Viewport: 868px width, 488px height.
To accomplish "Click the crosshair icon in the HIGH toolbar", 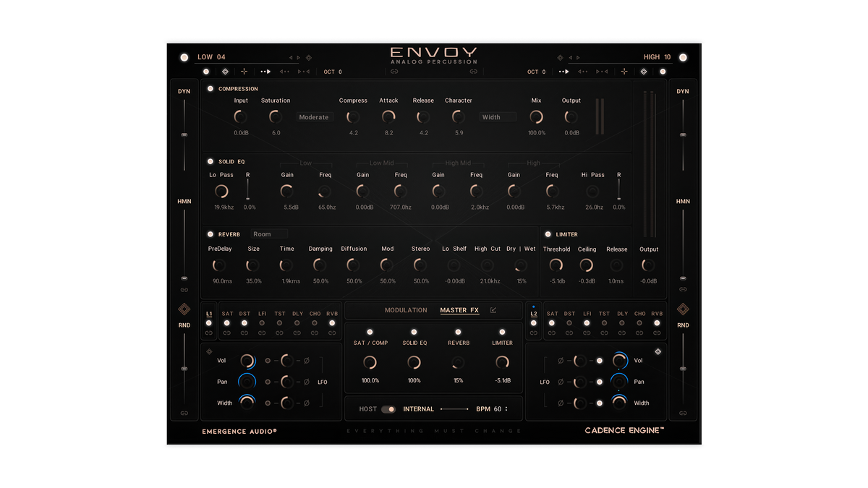I will point(624,72).
